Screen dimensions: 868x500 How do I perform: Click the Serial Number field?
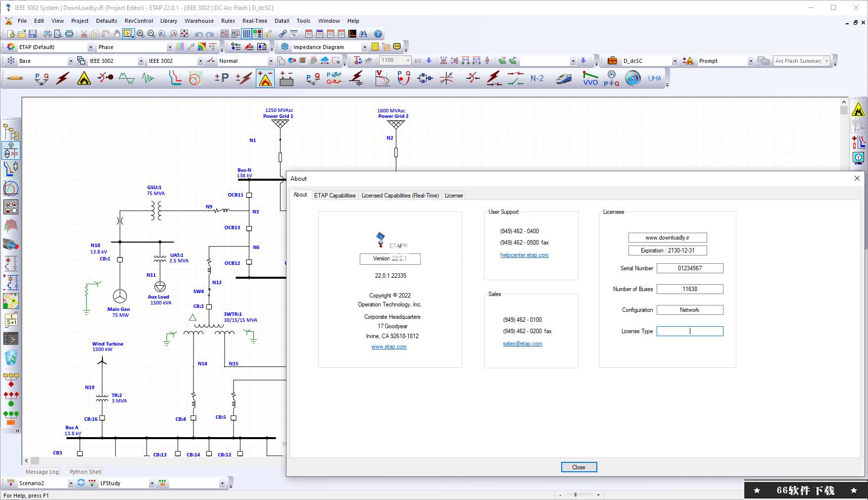(x=690, y=268)
